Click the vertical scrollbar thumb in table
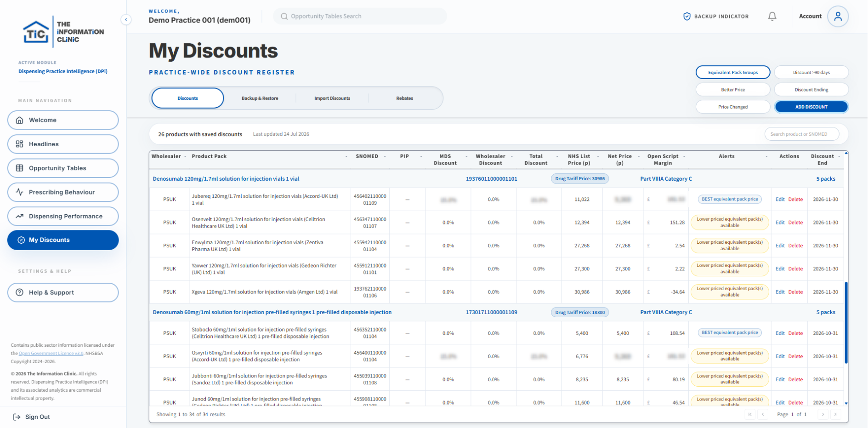868x429 pixels. coord(846,323)
